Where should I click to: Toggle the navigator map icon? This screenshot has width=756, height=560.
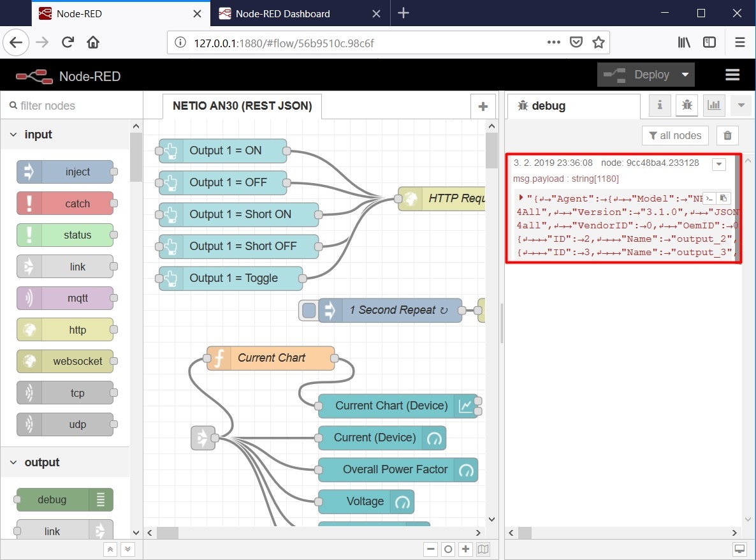pos(483,549)
